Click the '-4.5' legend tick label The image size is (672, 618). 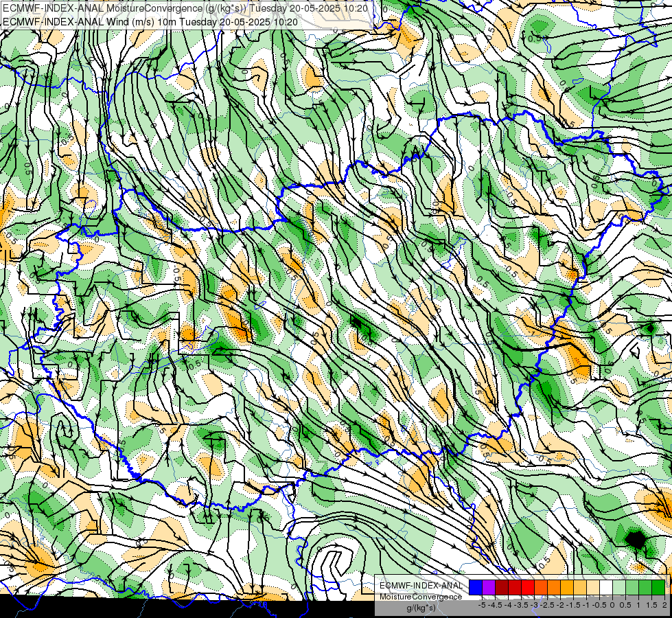tap(495, 605)
